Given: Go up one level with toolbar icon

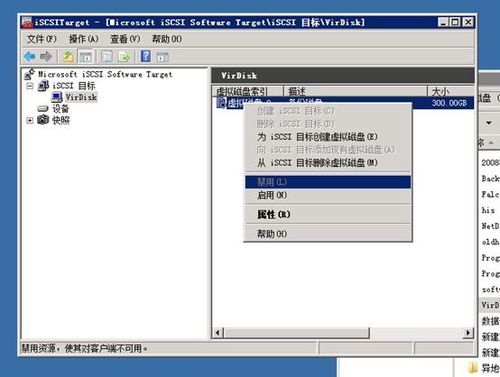Looking at the screenshot, I should (68, 56).
